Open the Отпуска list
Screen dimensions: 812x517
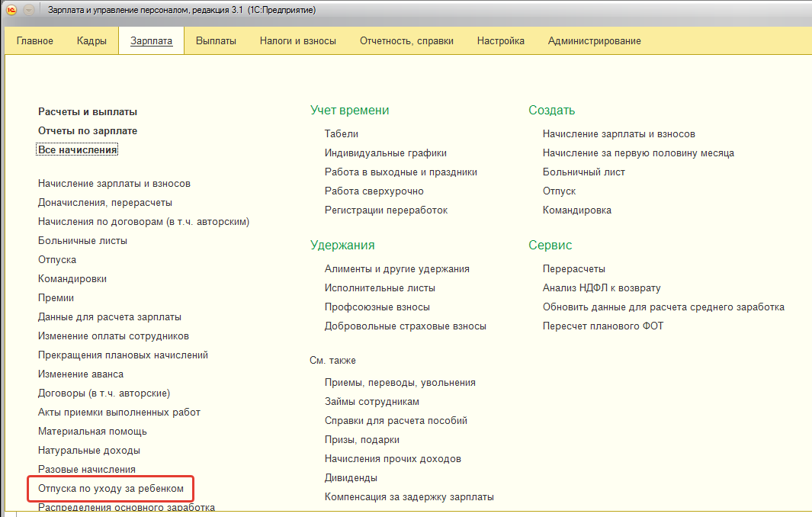coord(57,259)
